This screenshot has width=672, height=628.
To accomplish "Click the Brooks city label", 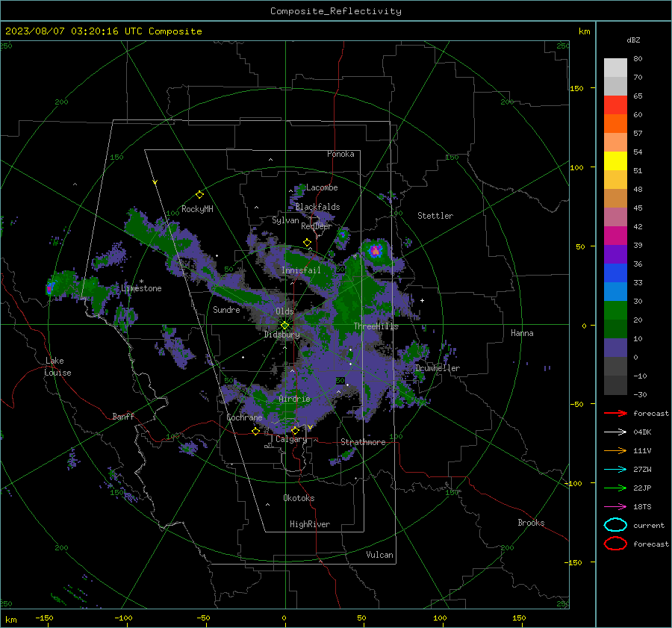I will 531,523.
